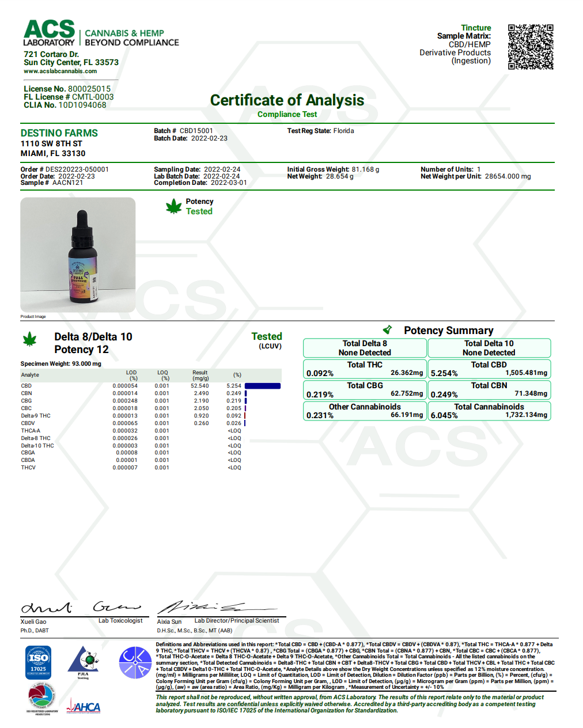Click the DEA registered laboratory seal
Image resolution: width=583 pixels, height=728 pixels.
pos(41,698)
